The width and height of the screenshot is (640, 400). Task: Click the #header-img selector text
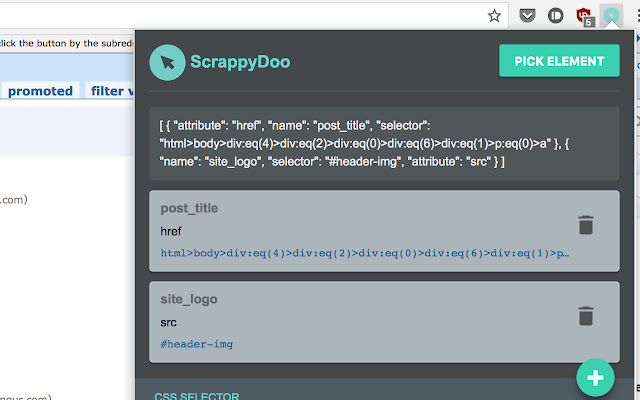click(197, 344)
